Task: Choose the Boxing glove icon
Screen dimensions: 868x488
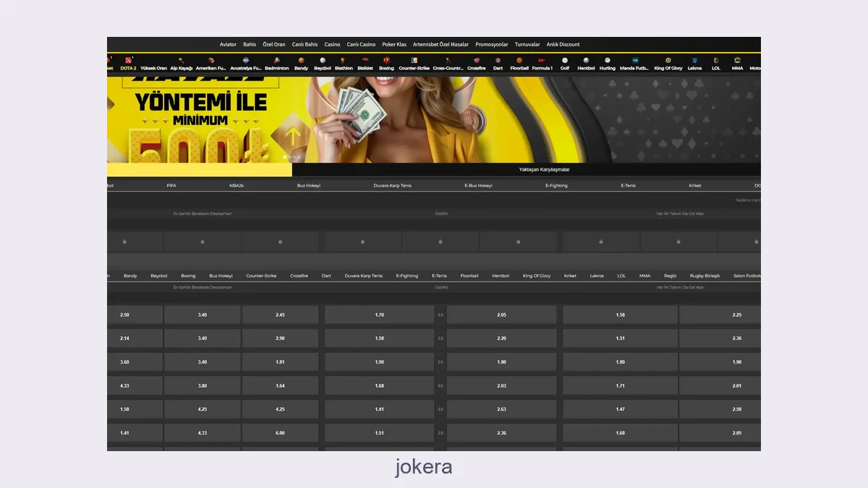Action: [x=386, y=61]
